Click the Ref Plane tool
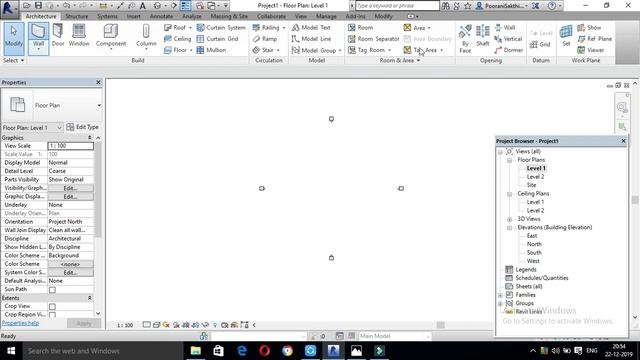 tap(595, 39)
